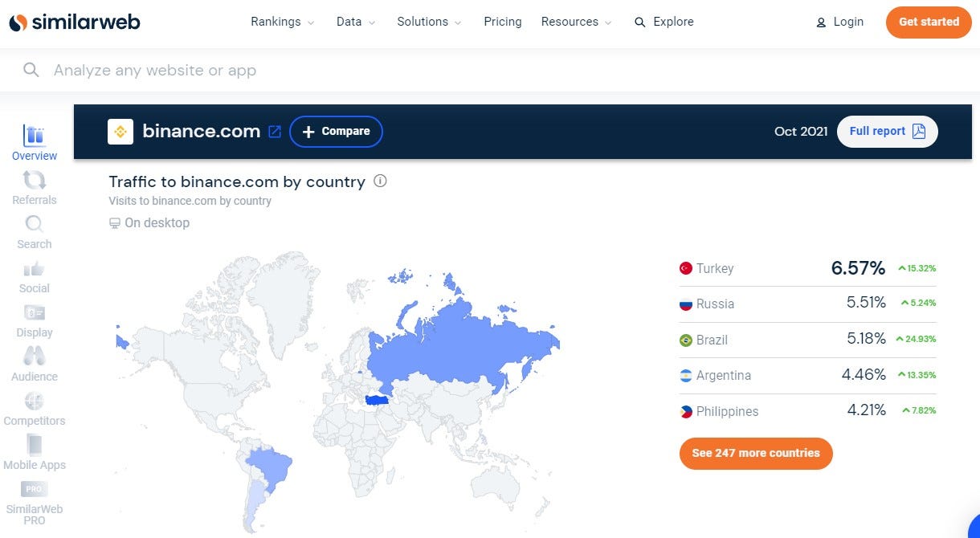Select the Turkey row in country list
980x538 pixels.
coord(808,268)
